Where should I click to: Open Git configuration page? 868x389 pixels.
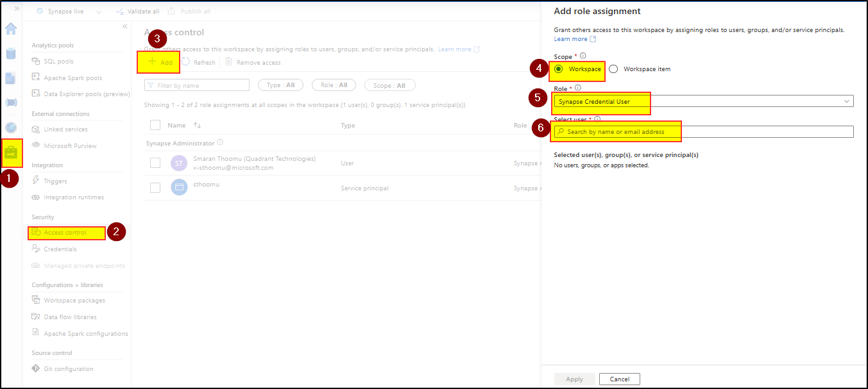pos(68,369)
